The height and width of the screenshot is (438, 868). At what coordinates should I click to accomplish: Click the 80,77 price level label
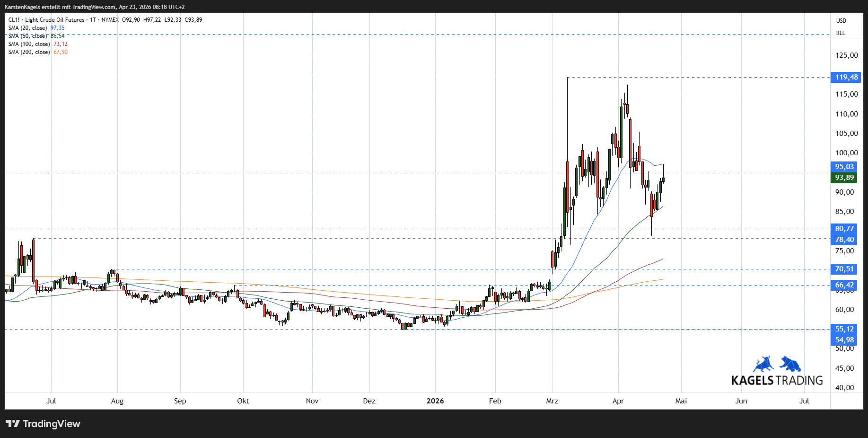pyautogui.click(x=844, y=229)
